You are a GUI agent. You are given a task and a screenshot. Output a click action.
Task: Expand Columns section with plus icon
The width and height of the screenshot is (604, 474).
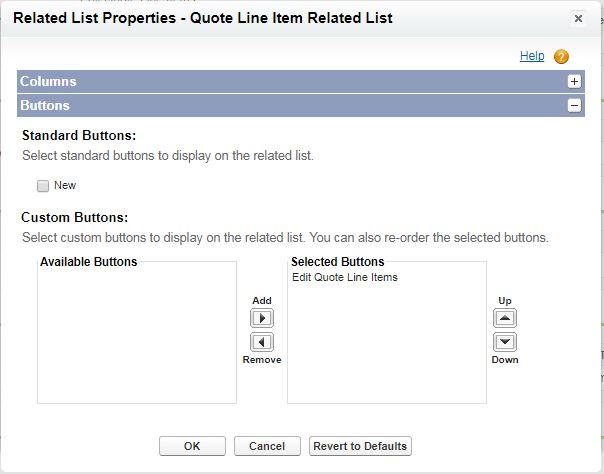click(574, 82)
